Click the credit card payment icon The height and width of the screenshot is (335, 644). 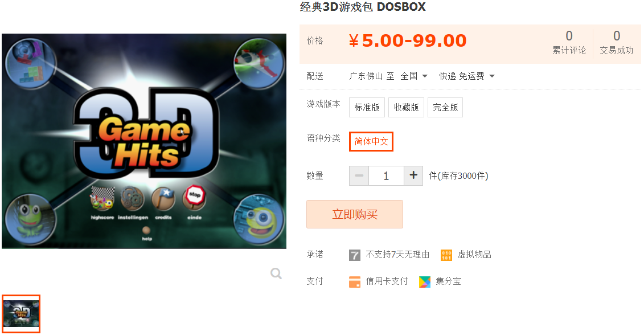pyautogui.click(x=354, y=281)
